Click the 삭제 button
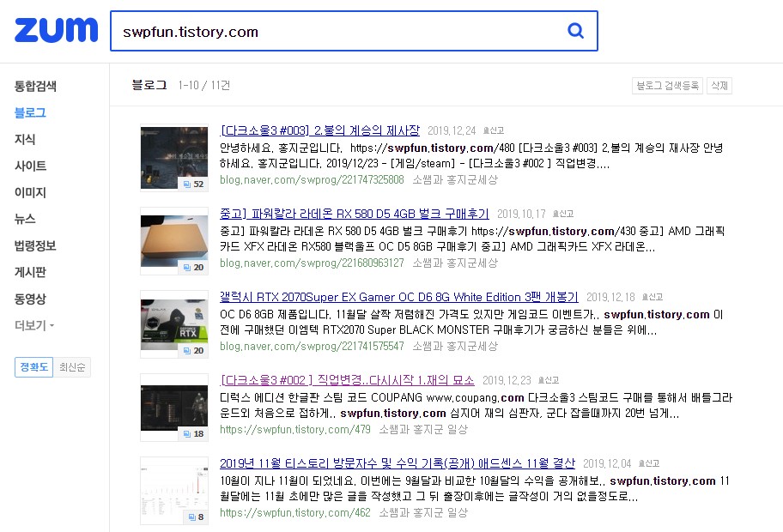 coord(719,86)
